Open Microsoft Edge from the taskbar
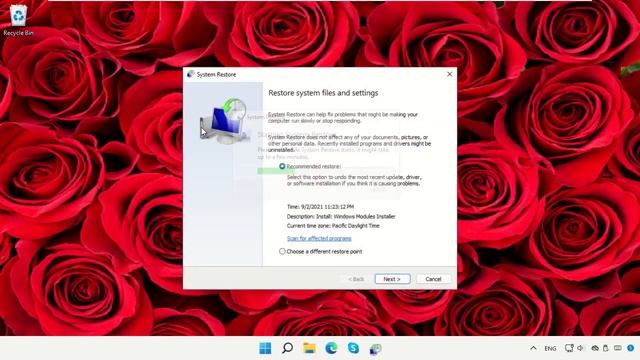Viewport: 640px width, 360px height. (x=331, y=348)
